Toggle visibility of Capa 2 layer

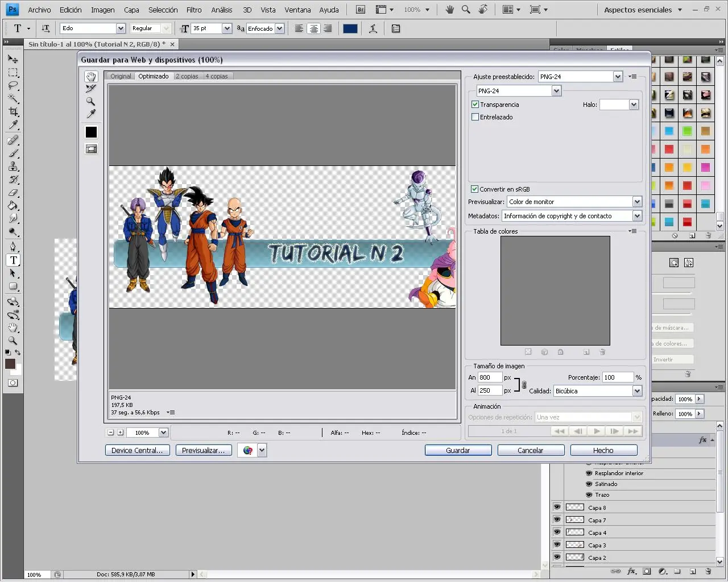pos(557,557)
